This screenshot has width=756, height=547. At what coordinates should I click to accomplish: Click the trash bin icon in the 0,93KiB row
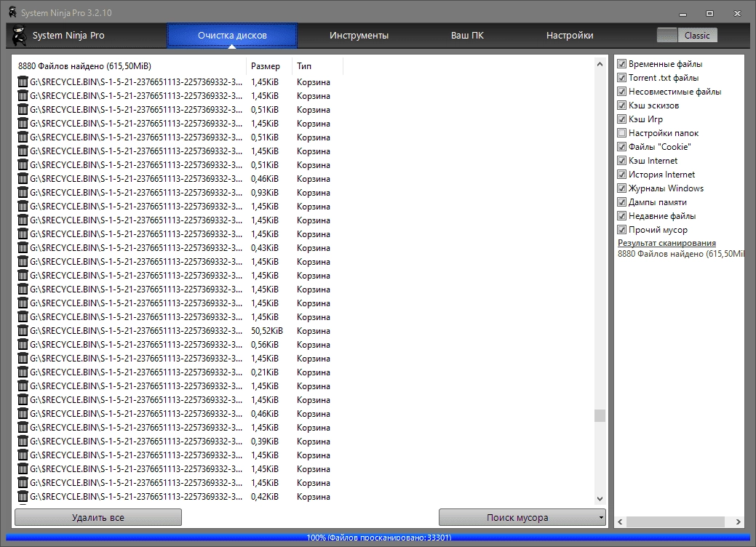point(23,192)
